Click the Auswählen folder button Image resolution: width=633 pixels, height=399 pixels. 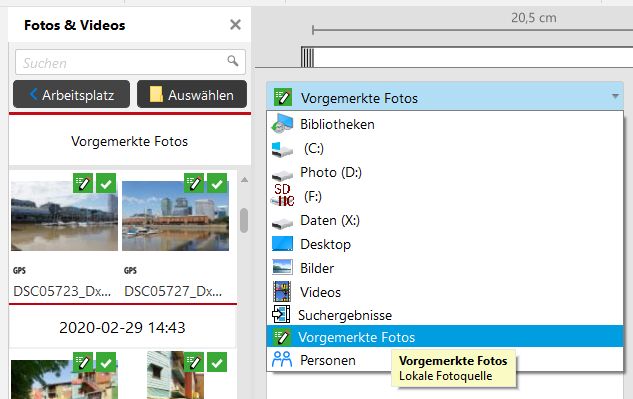192,94
